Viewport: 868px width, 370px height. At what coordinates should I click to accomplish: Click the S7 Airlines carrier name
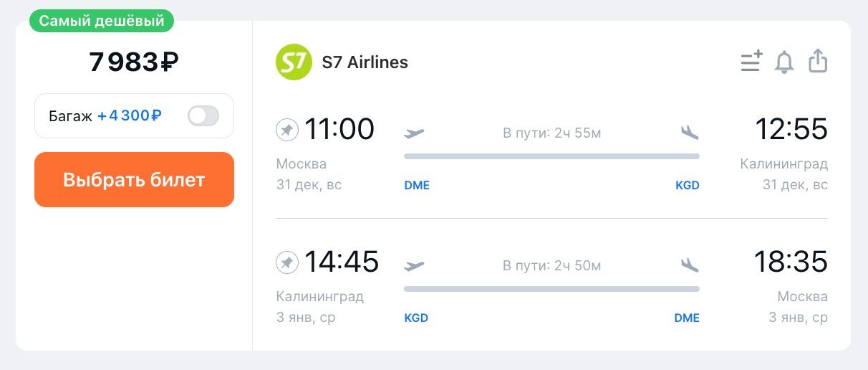365,62
